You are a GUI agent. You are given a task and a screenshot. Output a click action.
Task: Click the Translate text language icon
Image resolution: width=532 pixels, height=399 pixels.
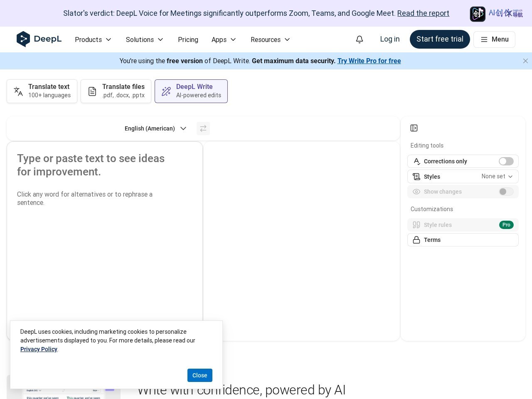18,91
